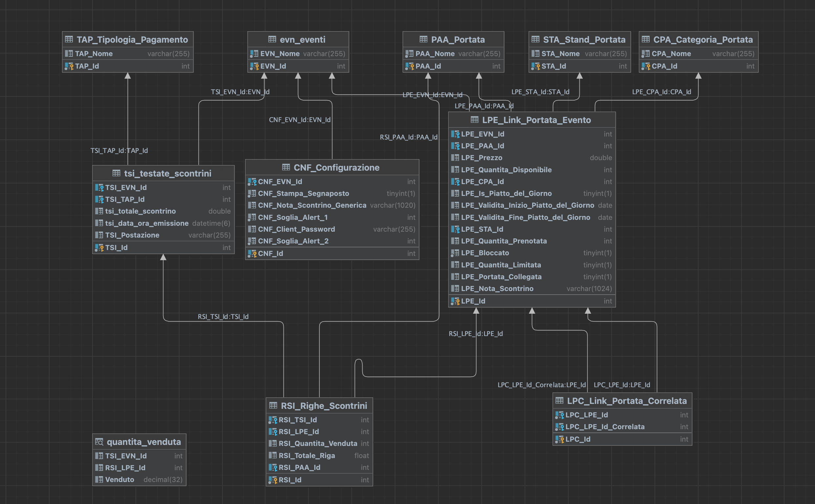Image resolution: width=815 pixels, height=504 pixels.
Task: Select the LPE_Is_Piatto_del_Giorno column
Action: coord(532,193)
